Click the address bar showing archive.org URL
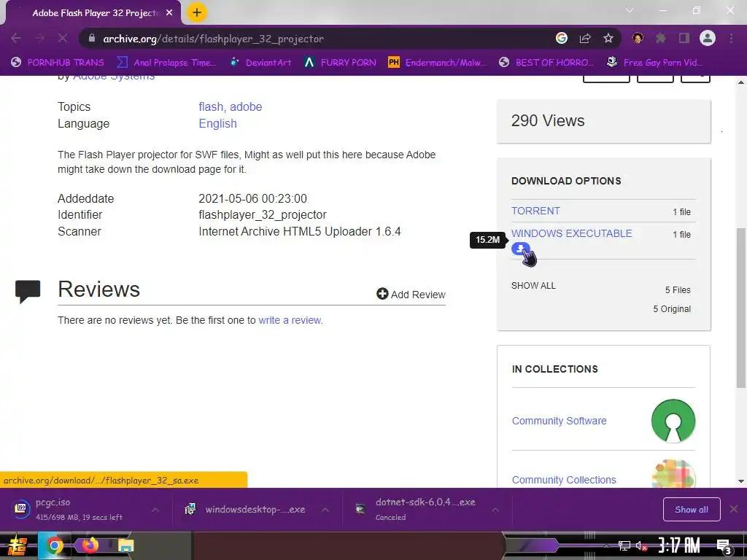The width and height of the screenshot is (747, 560). 314,39
